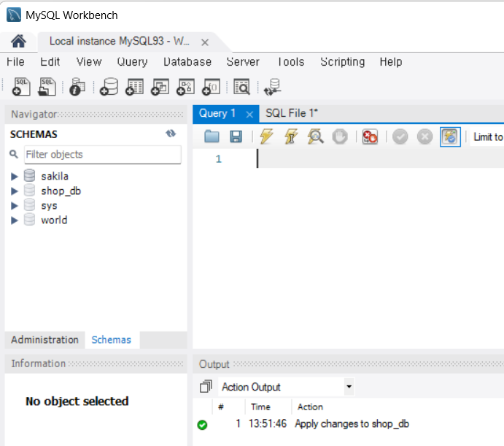The height and width of the screenshot is (446, 504).
Task: Open the File menu
Action: pyautogui.click(x=15, y=62)
